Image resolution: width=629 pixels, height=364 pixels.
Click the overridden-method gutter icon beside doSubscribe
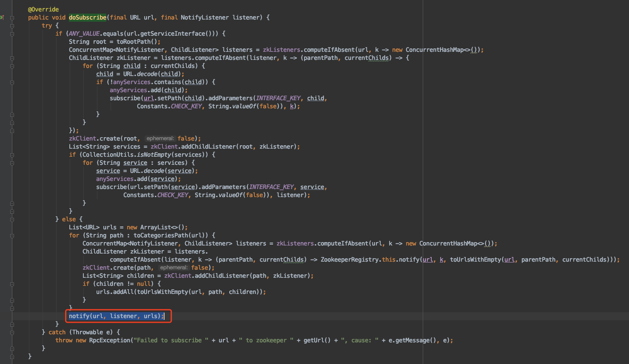tap(2, 17)
